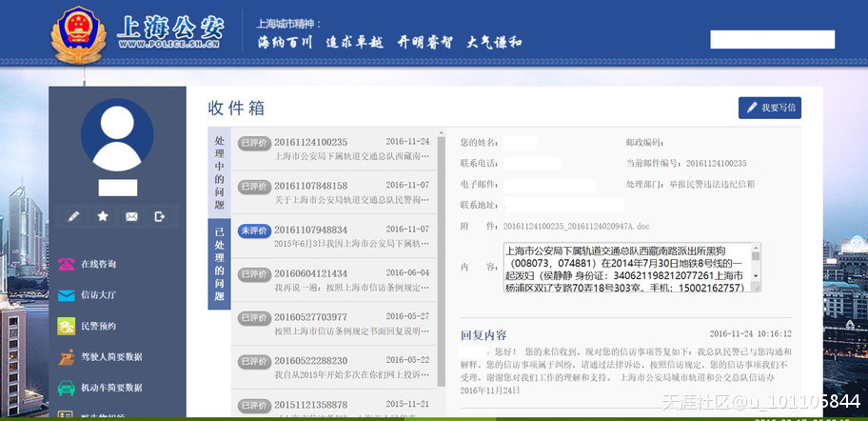Download attachment 20161124100235_20161124020947A.doc
The width and height of the screenshot is (868, 421).
pyautogui.click(x=576, y=226)
